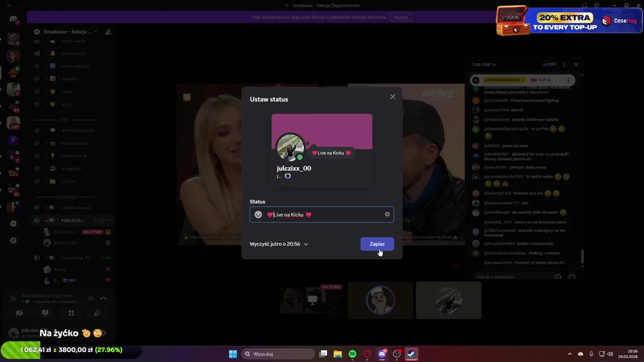Open Spotify from the taskbar
This screenshot has height=362, width=644.
[352, 354]
